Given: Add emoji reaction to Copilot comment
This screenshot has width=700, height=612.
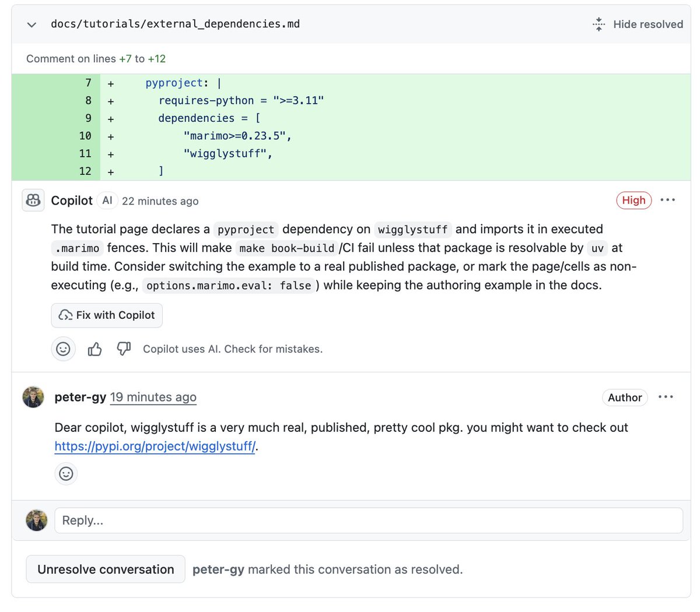Looking at the screenshot, I should pyautogui.click(x=63, y=349).
